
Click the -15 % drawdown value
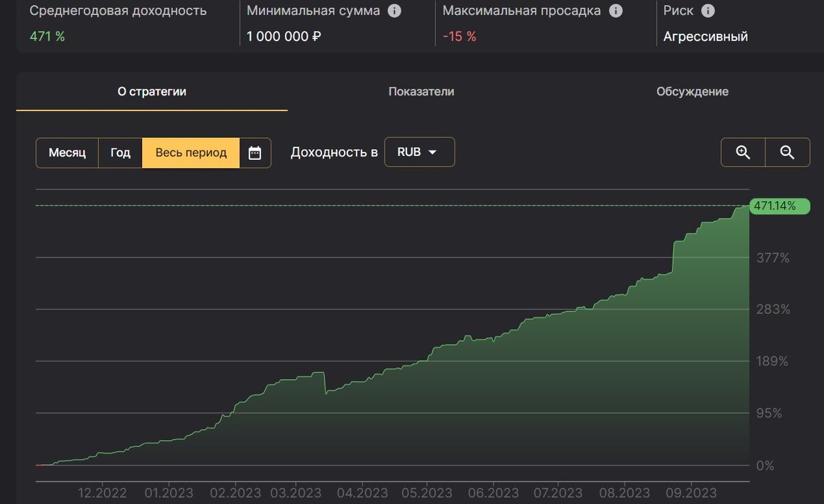coord(459,36)
